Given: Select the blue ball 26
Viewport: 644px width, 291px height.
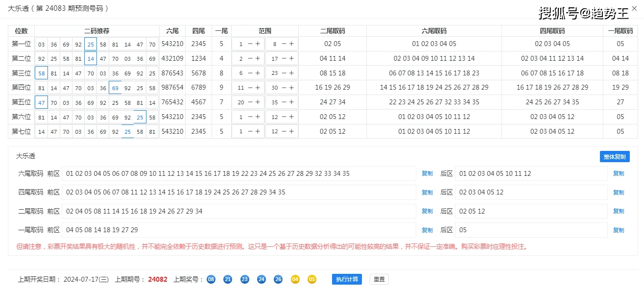Looking at the screenshot, I should pyautogui.click(x=278, y=279).
